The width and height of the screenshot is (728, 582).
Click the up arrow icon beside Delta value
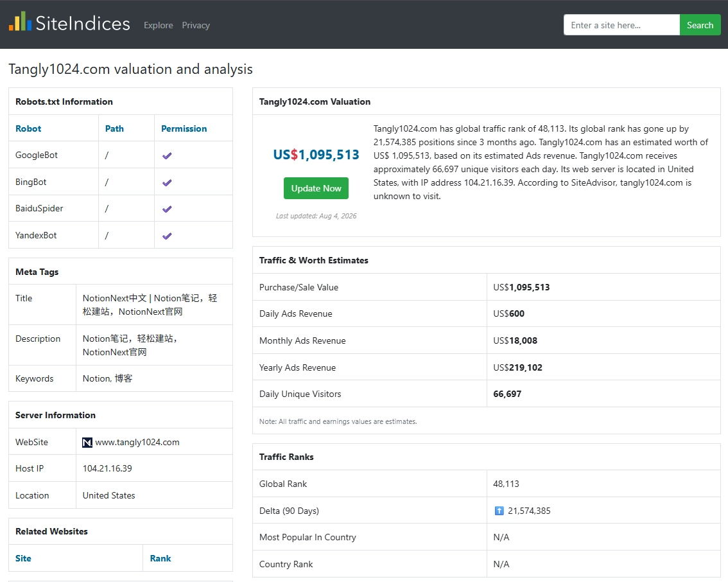click(499, 511)
